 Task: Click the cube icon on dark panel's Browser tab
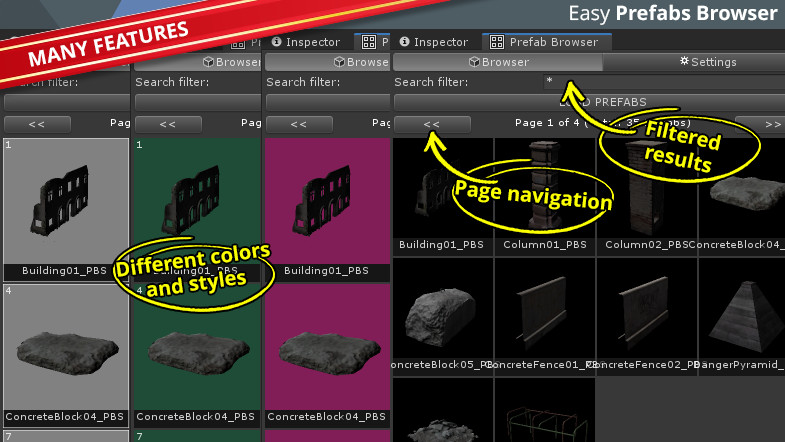pos(474,62)
